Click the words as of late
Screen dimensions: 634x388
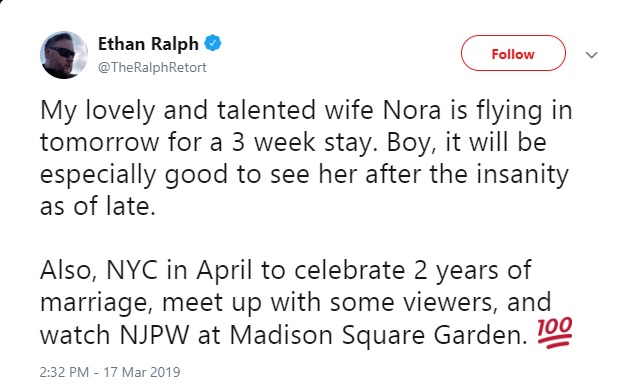pos(98,207)
